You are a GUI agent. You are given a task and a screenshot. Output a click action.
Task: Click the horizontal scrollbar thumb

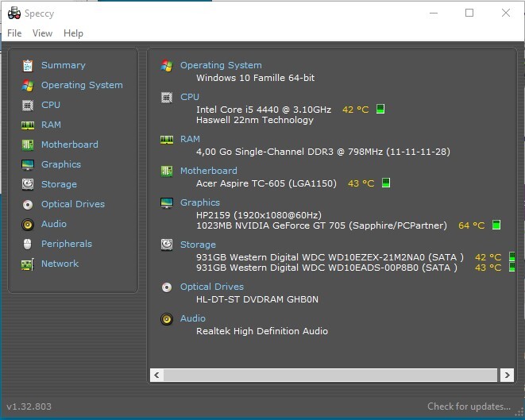330,375
